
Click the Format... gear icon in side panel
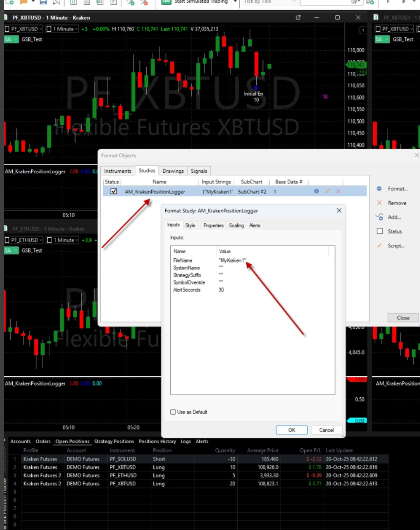[x=379, y=189]
